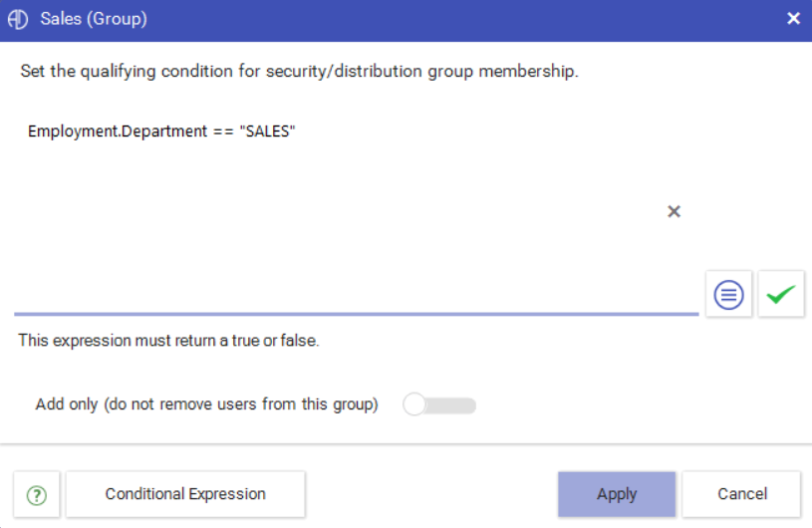Click the Sales (Group) title text

pos(94,19)
